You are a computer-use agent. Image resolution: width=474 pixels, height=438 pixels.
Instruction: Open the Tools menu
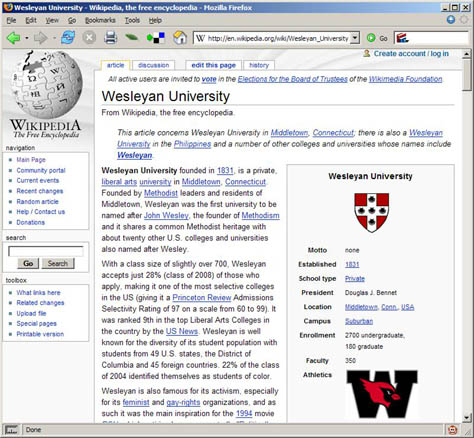tap(132, 20)
